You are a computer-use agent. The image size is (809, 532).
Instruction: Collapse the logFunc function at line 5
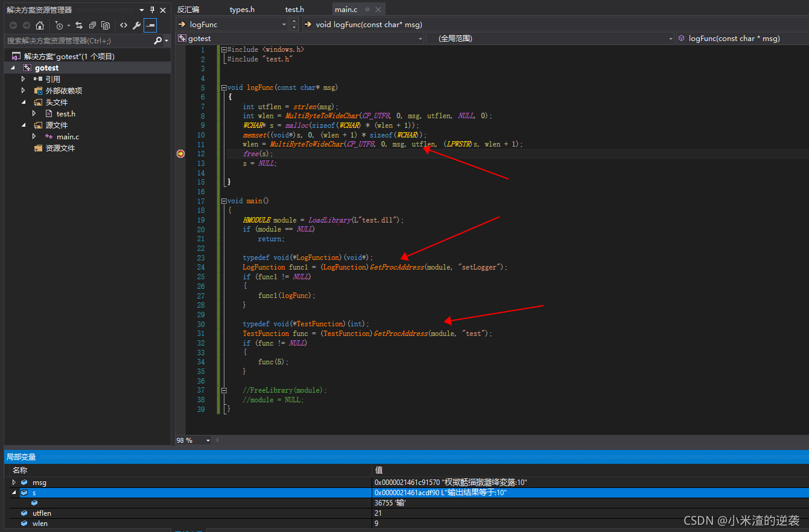coord(224,87)
